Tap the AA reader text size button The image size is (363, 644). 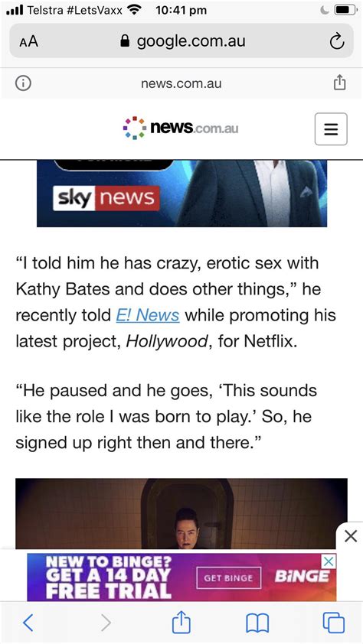(28, 41)
